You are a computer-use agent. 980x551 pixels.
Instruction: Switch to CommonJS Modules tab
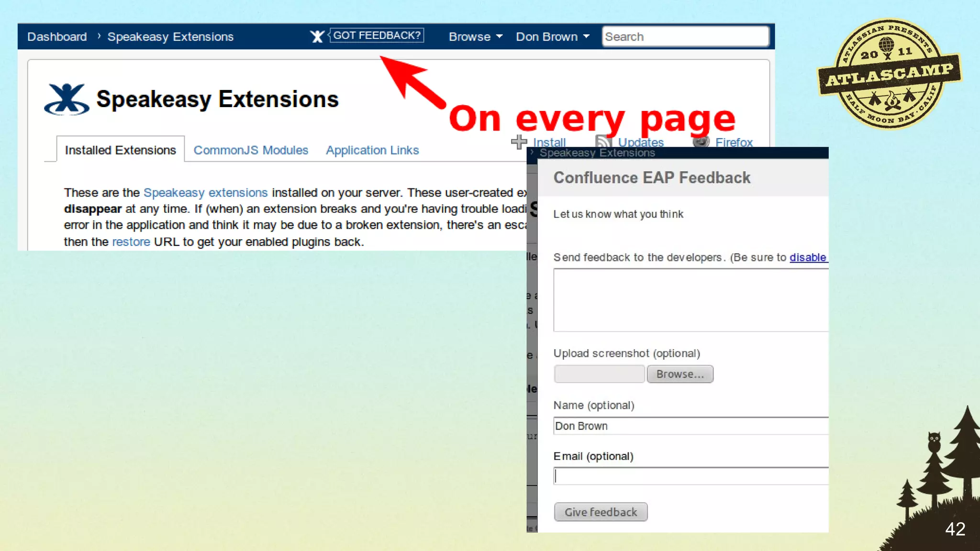click(x=251, y=150)
